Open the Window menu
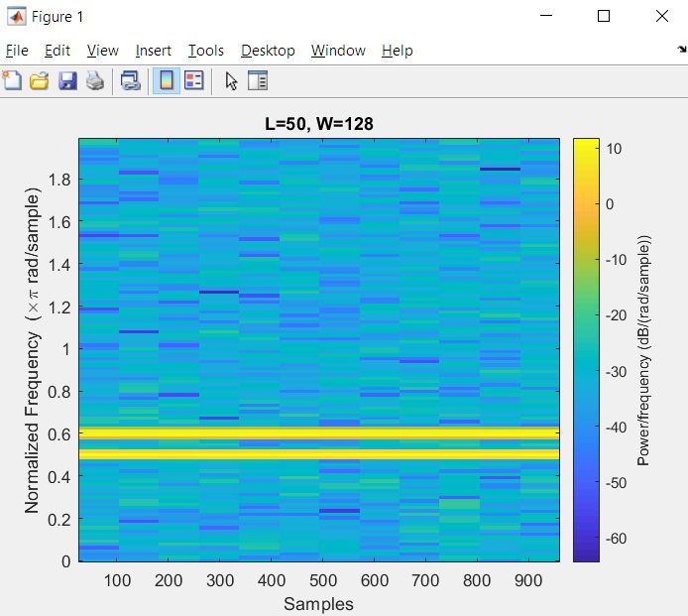688x616 pixels. point(338,51)
